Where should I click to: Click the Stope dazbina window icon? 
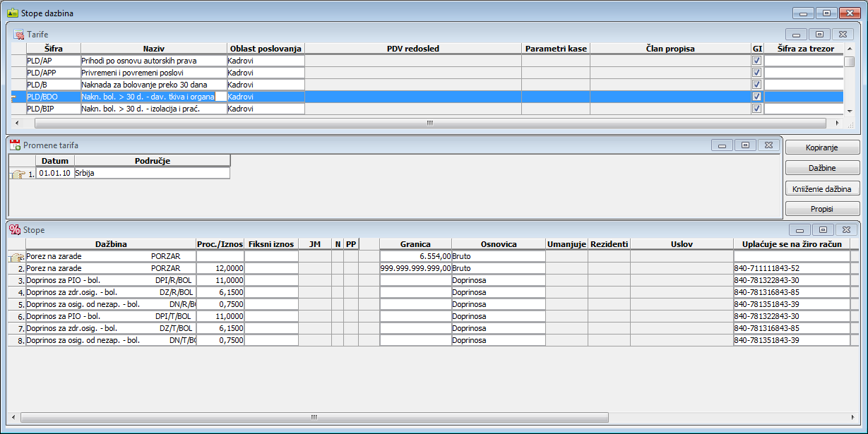pos(12,13)
